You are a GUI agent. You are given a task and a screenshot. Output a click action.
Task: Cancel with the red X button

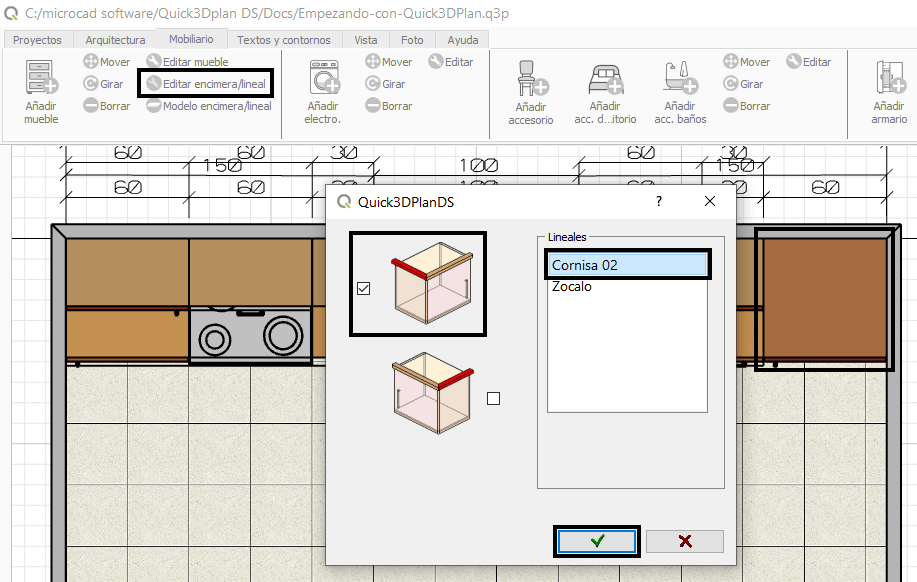[x=685, y=541]
